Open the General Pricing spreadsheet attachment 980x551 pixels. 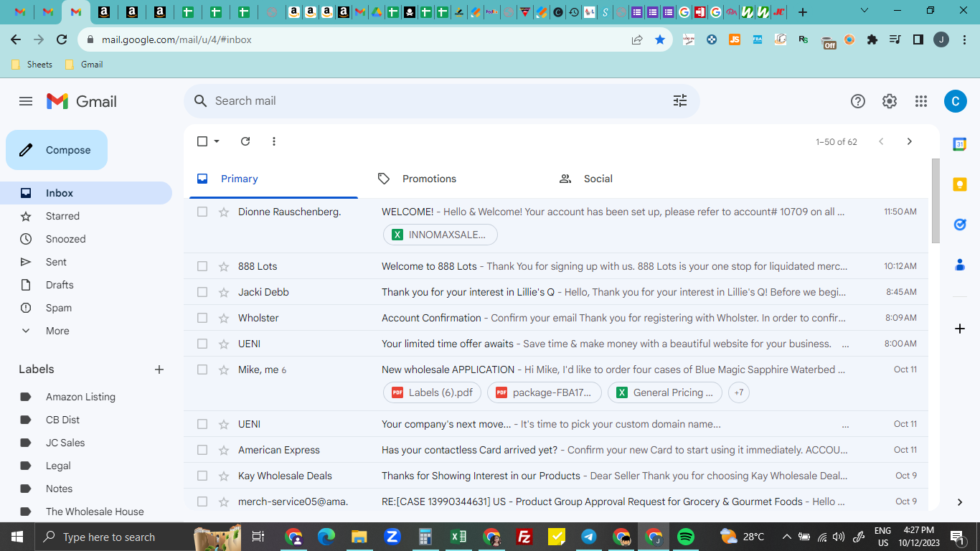(x=665, y=392)
